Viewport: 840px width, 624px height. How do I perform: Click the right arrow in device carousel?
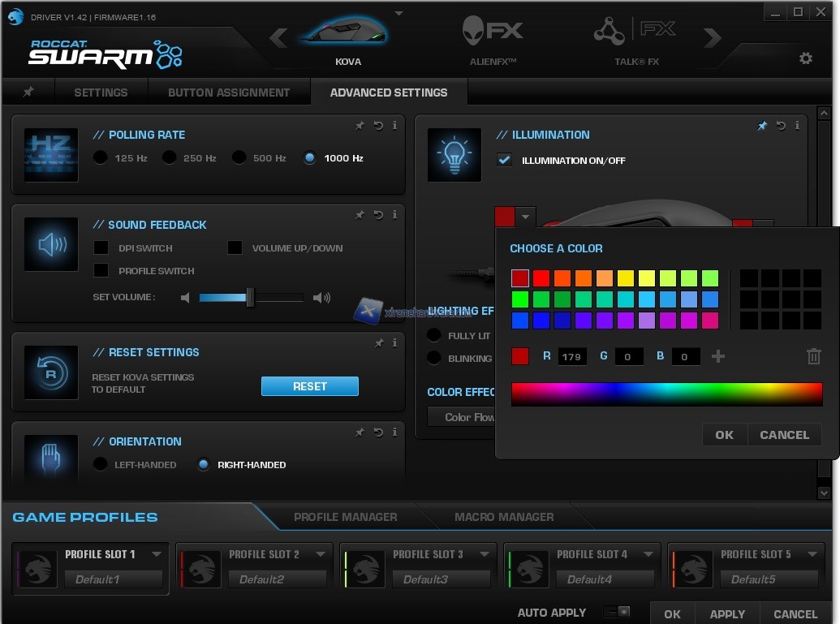coord(712,37)
